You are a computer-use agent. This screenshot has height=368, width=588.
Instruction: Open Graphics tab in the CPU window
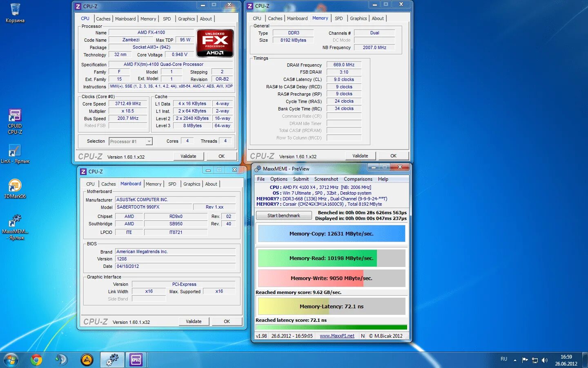click(186, 19)
